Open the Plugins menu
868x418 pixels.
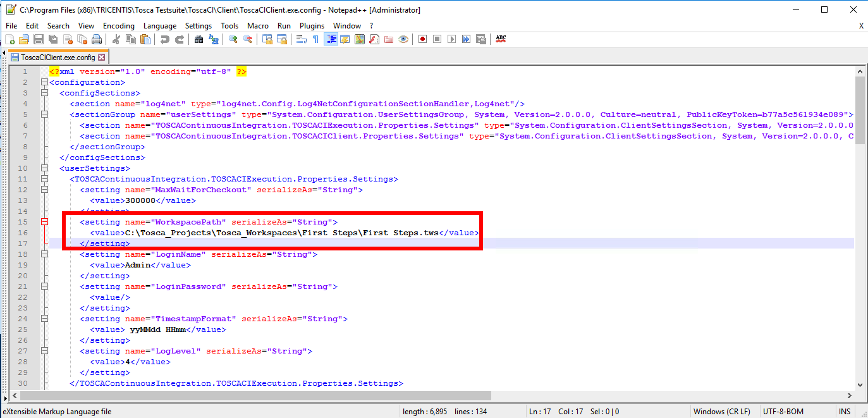pos(312,26)
